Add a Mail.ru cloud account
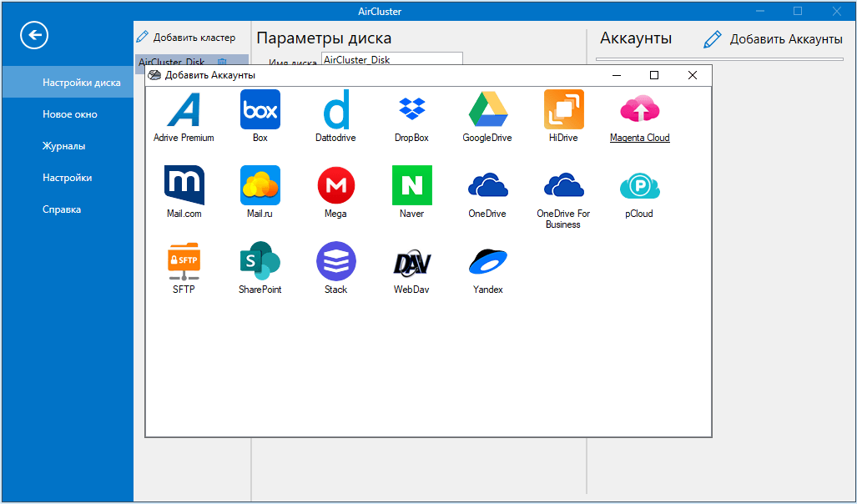 tap(260, 184)
